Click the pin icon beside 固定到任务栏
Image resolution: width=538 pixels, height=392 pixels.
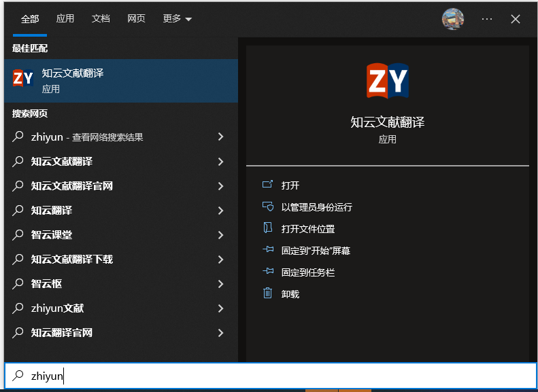pyautogui.click(x=268, y=272)
